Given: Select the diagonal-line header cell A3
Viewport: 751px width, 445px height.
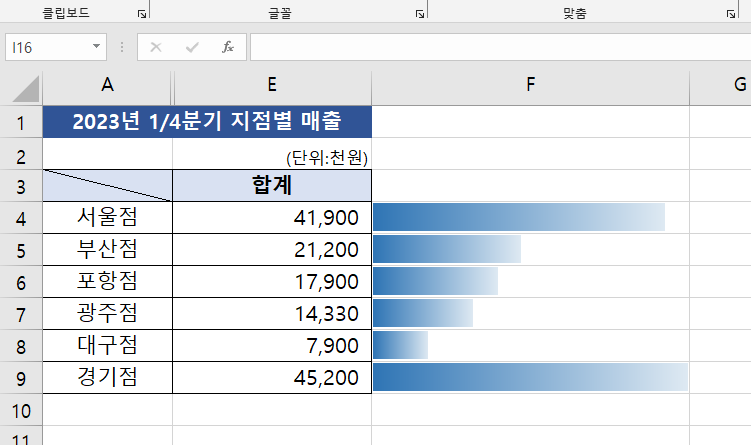Looking at the screenshot, I should pos(107,186).
